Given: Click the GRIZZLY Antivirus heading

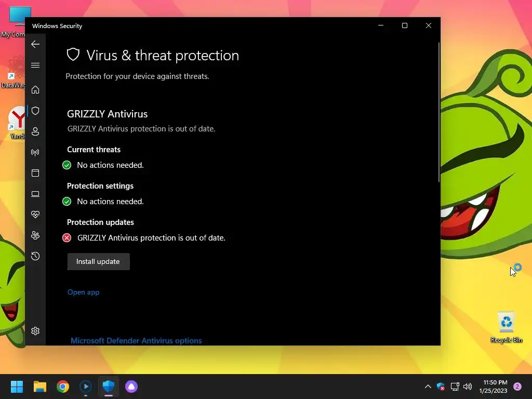Looking at the screenshot, I should 107,114.
